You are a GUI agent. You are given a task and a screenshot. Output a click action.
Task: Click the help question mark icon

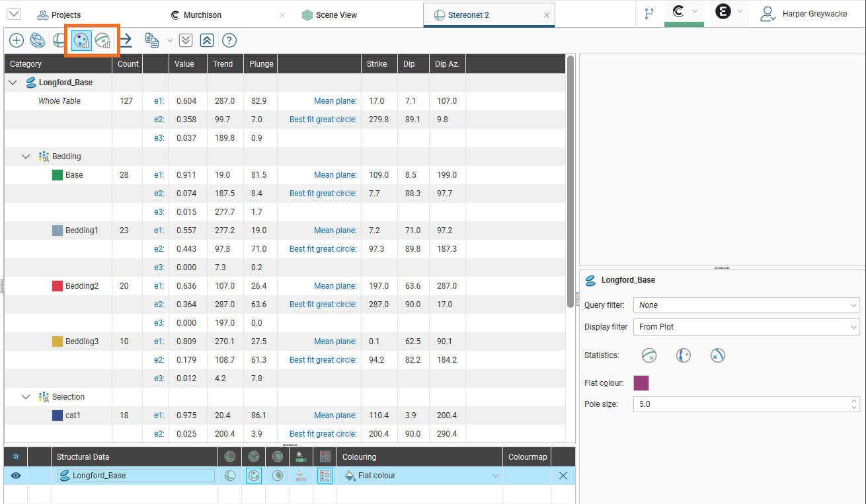click(x=229, y=41)
